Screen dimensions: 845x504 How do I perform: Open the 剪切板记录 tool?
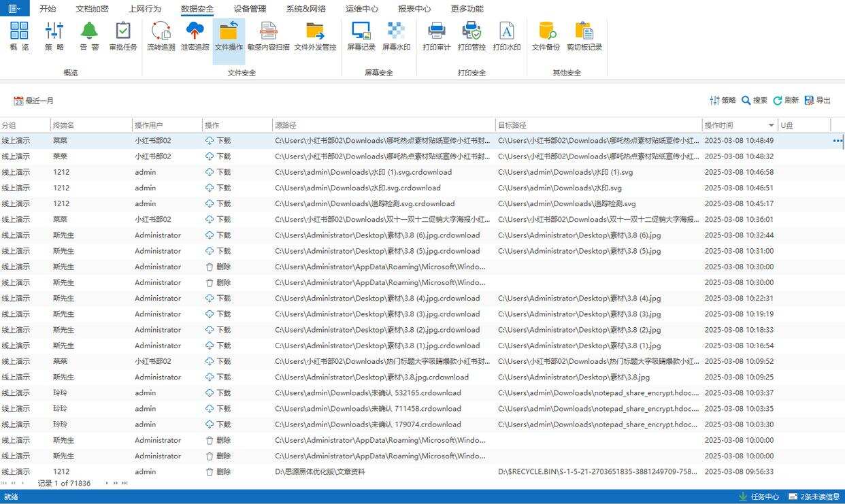(x=584, y=36)
